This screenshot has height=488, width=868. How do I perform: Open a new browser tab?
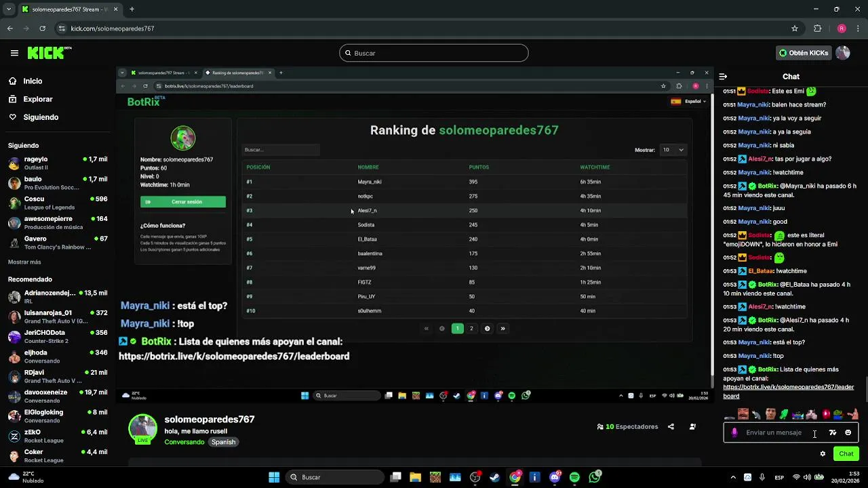(132, 9)
